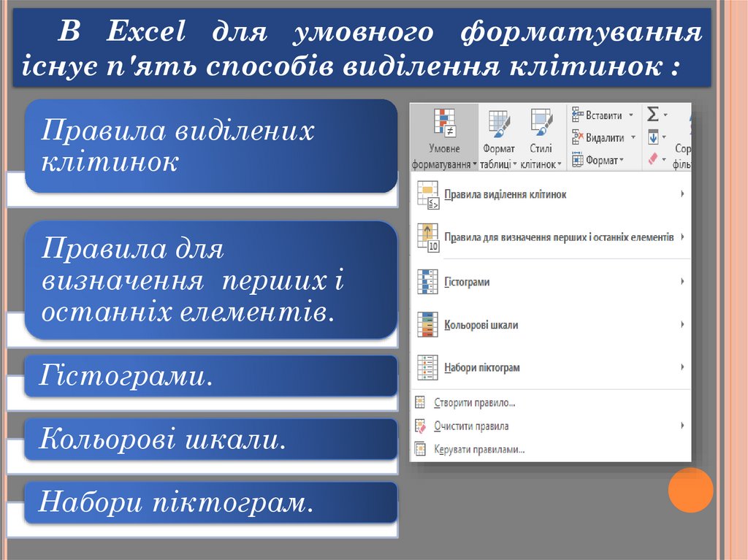Expand the Формат таблиці dropdown arrow
748x560 pixels.
pyautogui.click(x=515, y=164)
